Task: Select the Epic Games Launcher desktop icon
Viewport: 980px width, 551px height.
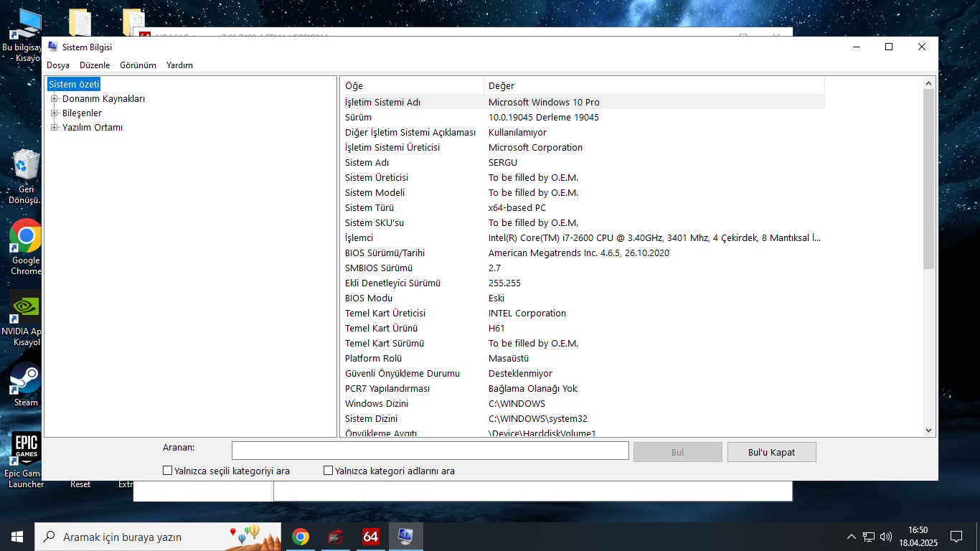Action: (26, 460)
